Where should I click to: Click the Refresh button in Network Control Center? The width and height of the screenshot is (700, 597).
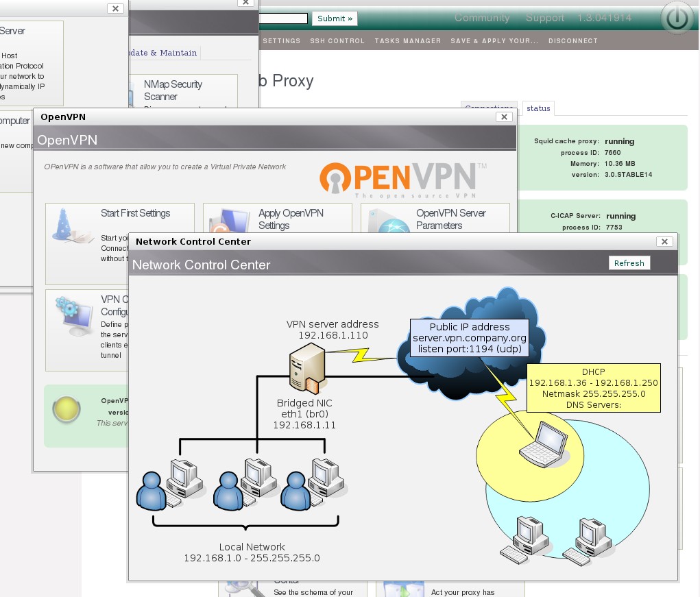(x=629, y=263)
